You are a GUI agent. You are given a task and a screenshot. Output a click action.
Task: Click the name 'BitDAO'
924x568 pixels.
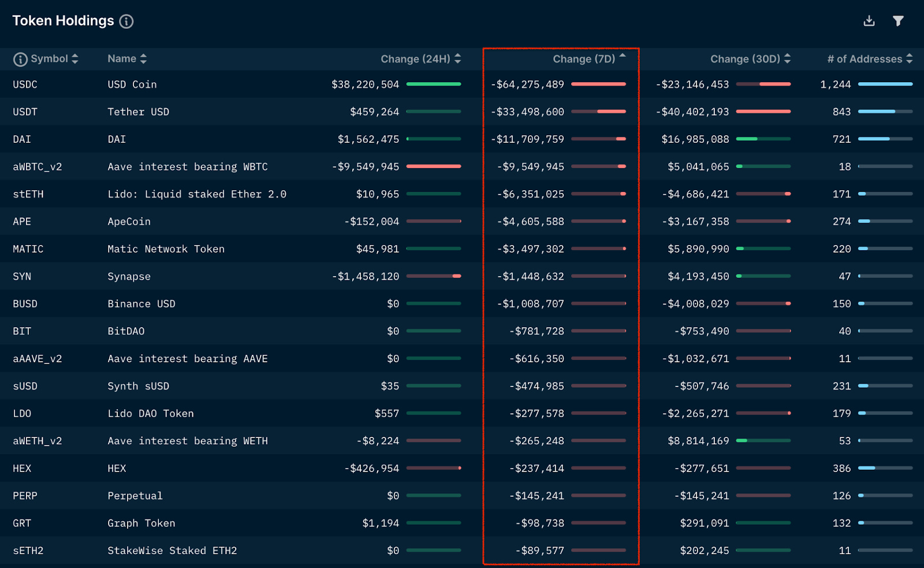[126, 331]
